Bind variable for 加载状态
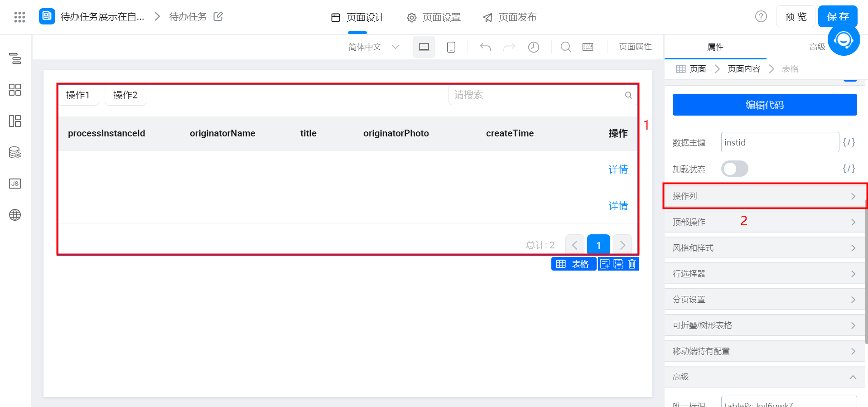 pyautogui.click(x=849, y=169)
